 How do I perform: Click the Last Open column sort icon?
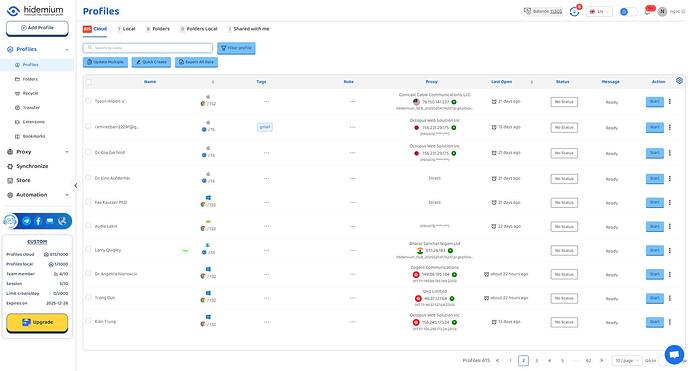(532, 82)
